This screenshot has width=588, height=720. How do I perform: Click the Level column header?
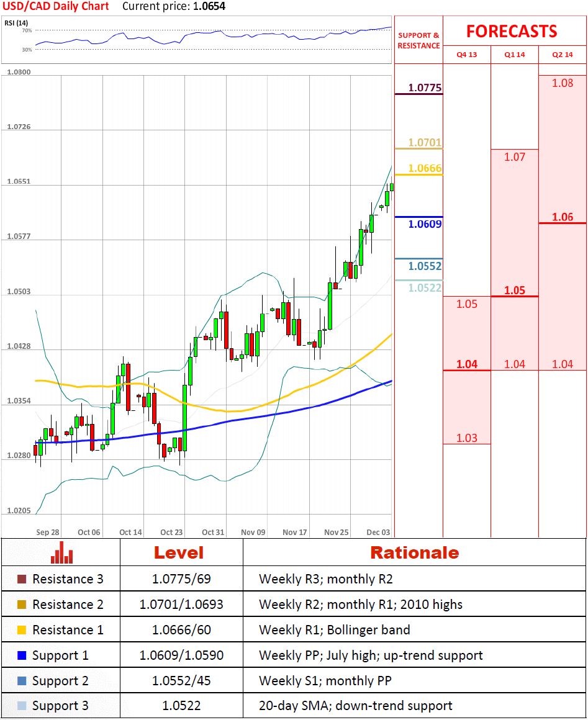[178, 552]
